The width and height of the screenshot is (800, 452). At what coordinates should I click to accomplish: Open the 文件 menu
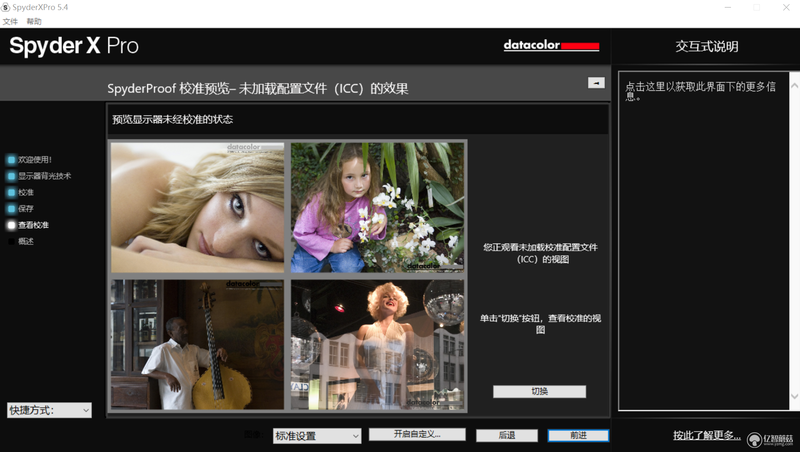point(10,21)
